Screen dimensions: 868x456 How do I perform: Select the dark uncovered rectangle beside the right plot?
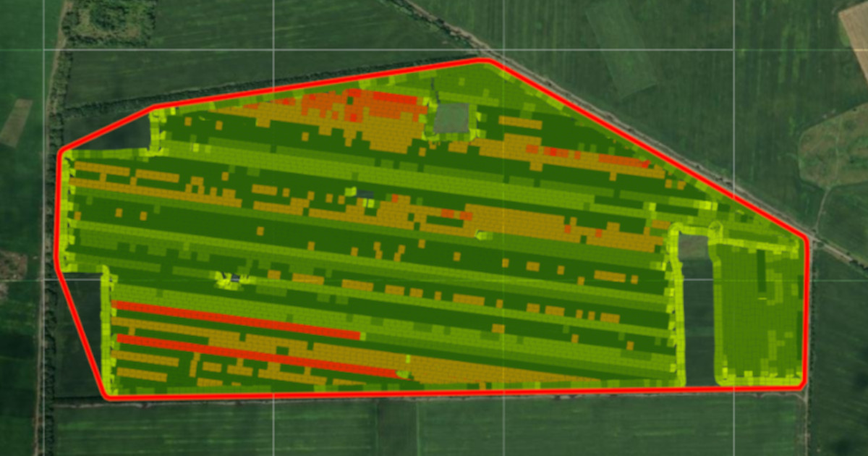[x=698, y=321]
